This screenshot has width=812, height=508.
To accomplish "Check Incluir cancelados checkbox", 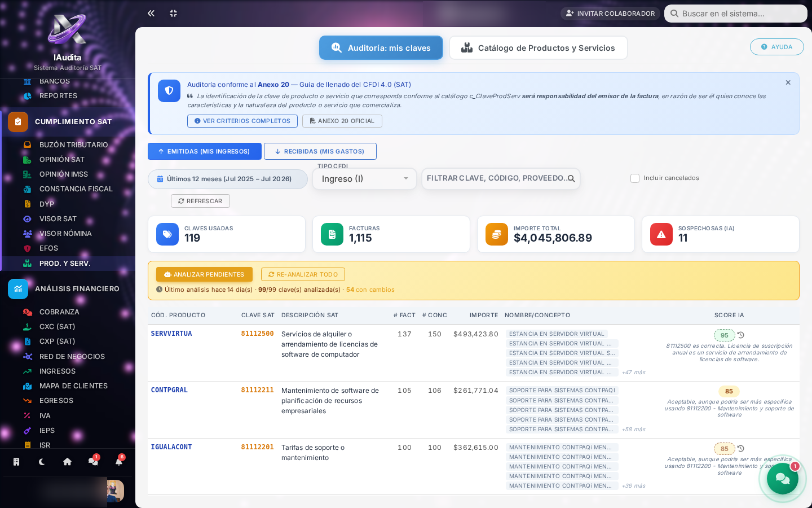I will [x=635, y=178].
